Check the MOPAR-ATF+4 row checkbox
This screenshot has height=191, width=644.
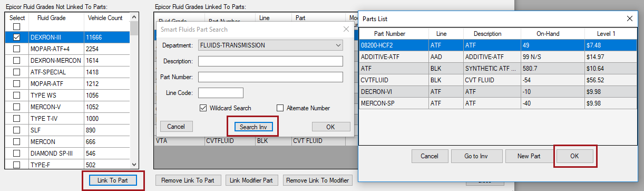[16, 49]
